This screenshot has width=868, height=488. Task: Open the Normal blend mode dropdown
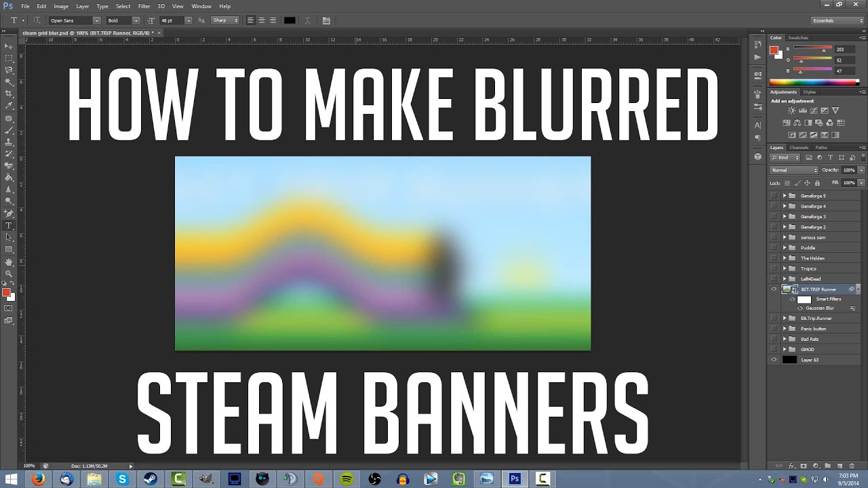(x=794, y=170)
